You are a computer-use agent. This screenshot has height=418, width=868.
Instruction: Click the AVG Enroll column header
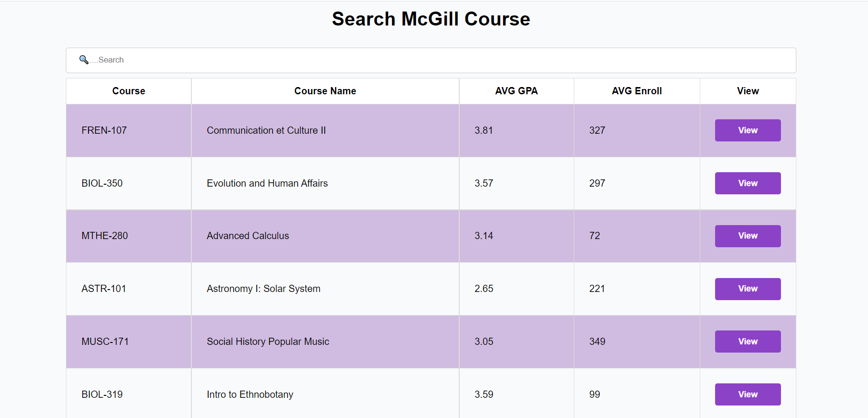click(636, 91)
